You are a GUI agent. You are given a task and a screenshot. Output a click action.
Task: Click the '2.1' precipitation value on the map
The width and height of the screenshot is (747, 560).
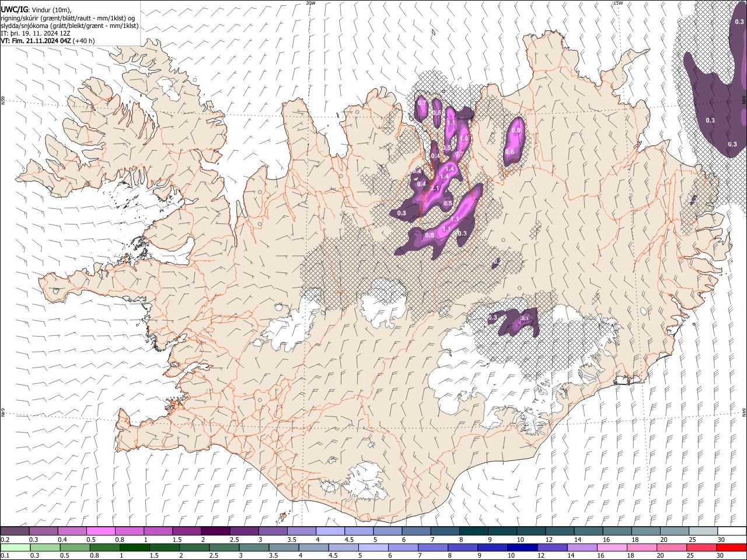tap(435, 188)
